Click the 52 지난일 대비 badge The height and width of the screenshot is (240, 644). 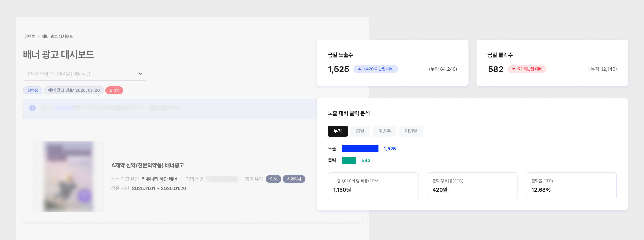527,69
